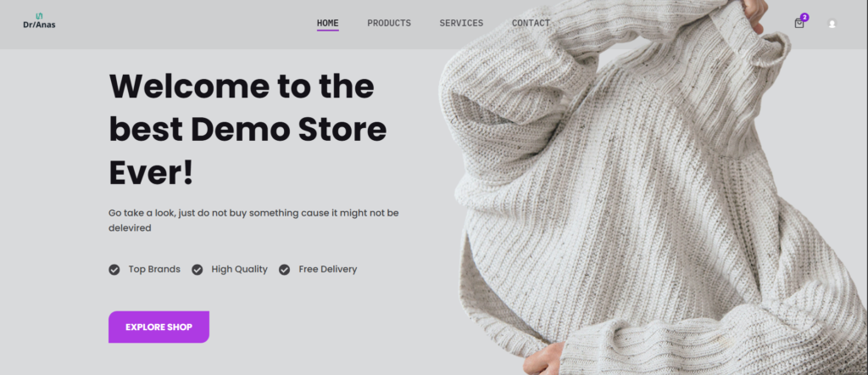Click the checkmark icon beside High Quality
This screenshot has height=375, width=868.
point(197,270)
